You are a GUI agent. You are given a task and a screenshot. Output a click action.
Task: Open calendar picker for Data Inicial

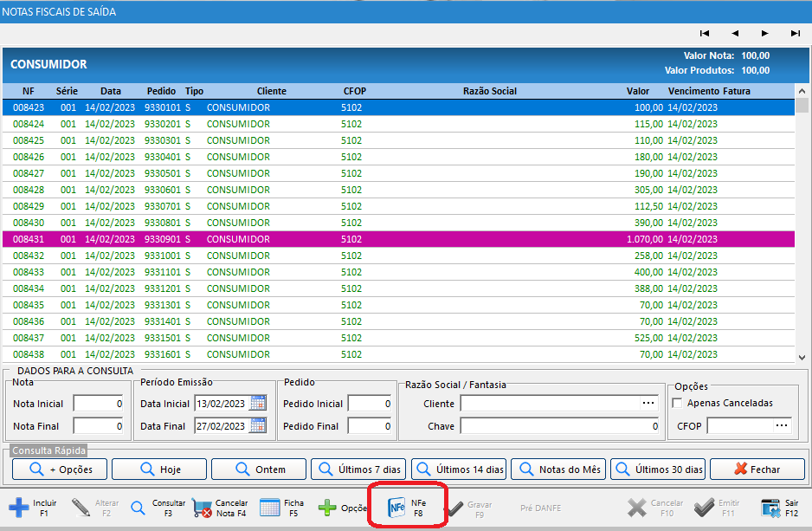pos(258,403)
